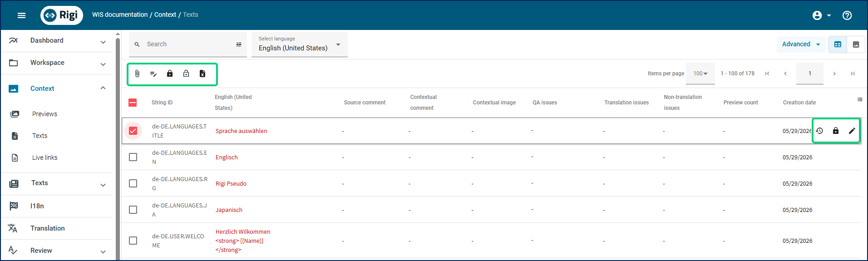Viewport: 868px width, 261px height.
Task: Open Texts under Context
Action: 39,136
